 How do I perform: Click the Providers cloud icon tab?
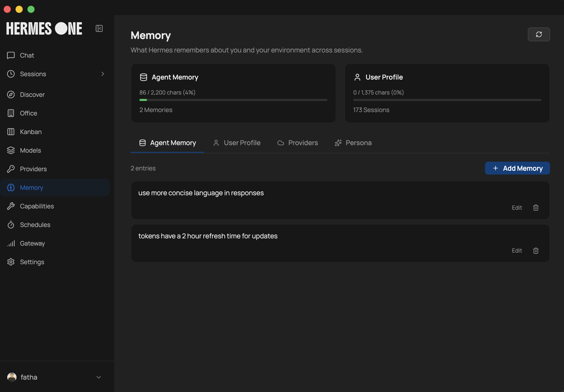(x=281, y=143)
